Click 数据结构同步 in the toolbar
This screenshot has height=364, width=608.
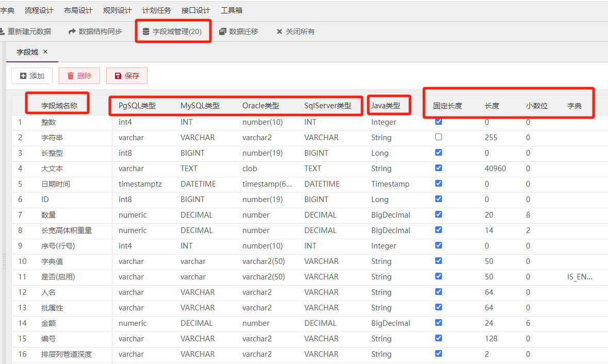coord(95,31)
